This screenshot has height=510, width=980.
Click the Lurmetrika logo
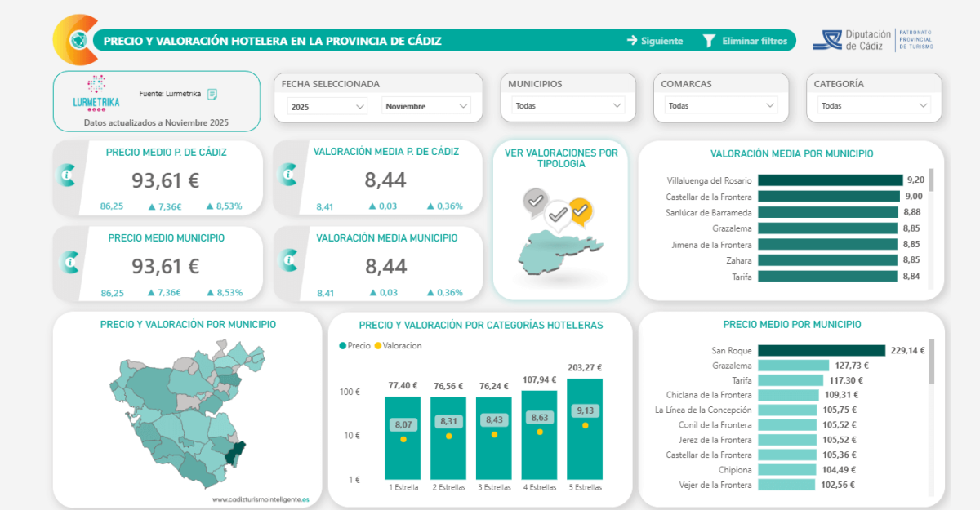96,93
